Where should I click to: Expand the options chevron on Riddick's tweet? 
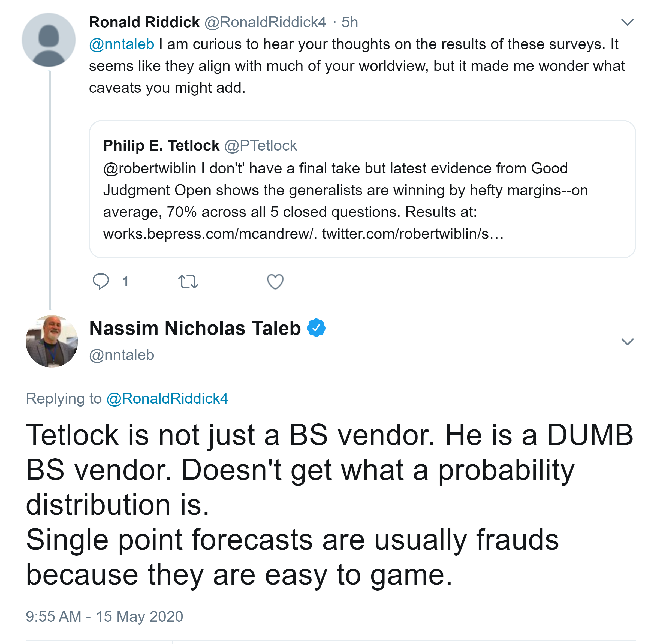(x=627, y=22)
